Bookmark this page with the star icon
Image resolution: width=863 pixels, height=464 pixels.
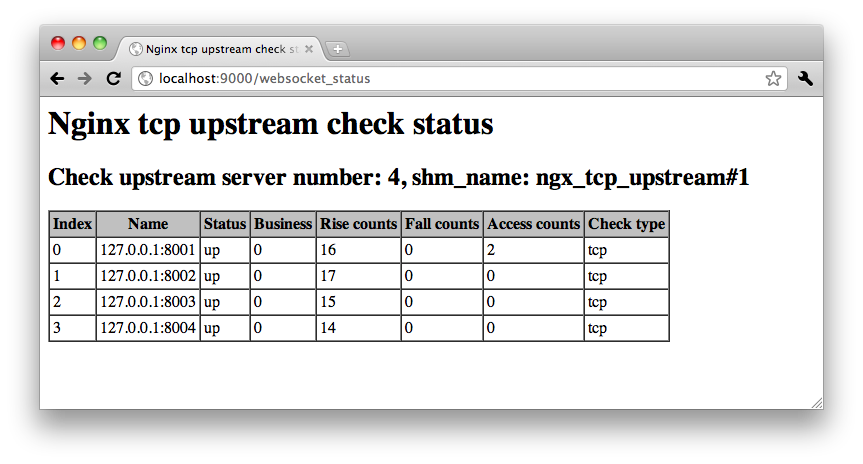tap(773, 79)
